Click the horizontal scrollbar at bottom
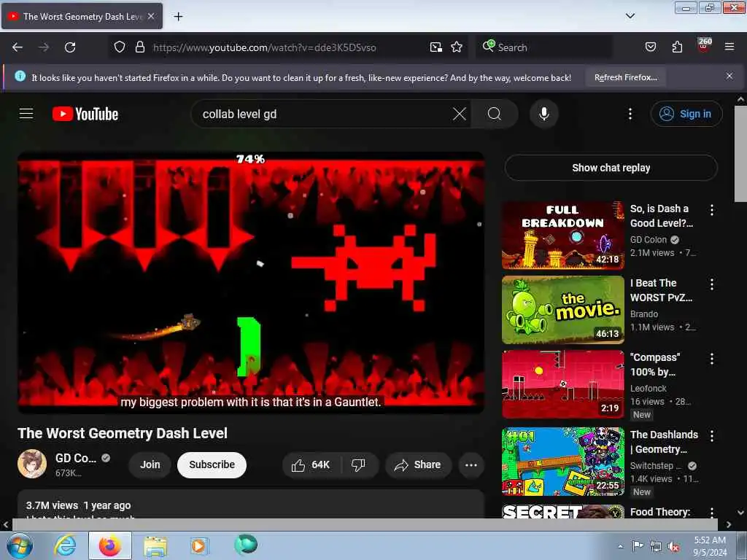 (x=365, y=524)
